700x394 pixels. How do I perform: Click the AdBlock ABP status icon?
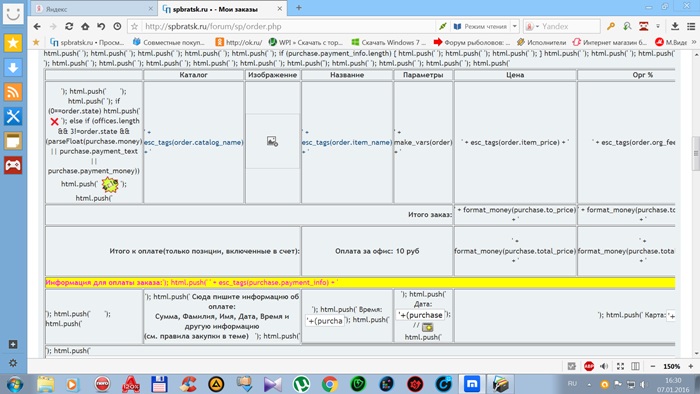coord(589,366)
